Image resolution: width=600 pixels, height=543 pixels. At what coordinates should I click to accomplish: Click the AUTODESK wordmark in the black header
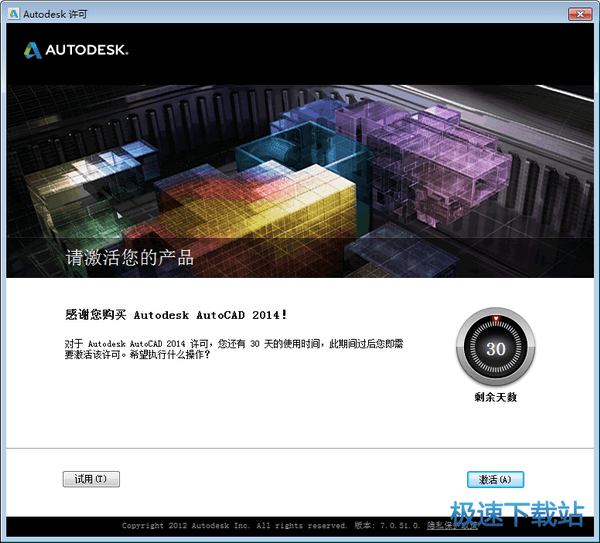86,49
